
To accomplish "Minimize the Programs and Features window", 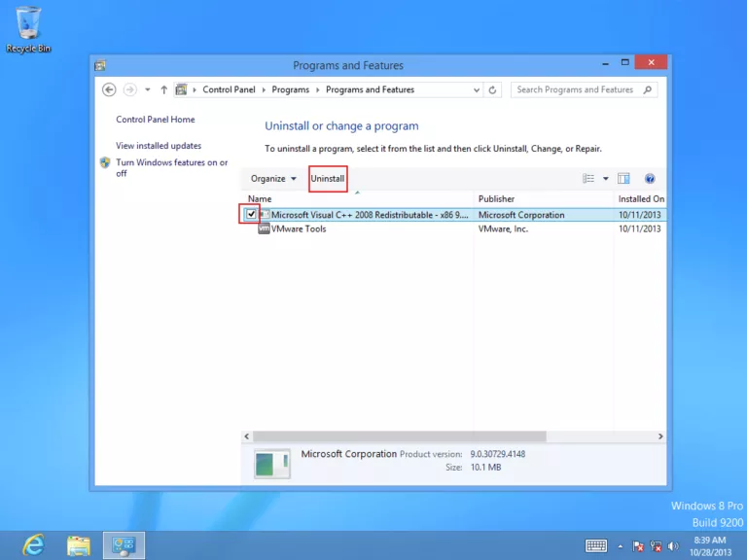I will point(605,63).
